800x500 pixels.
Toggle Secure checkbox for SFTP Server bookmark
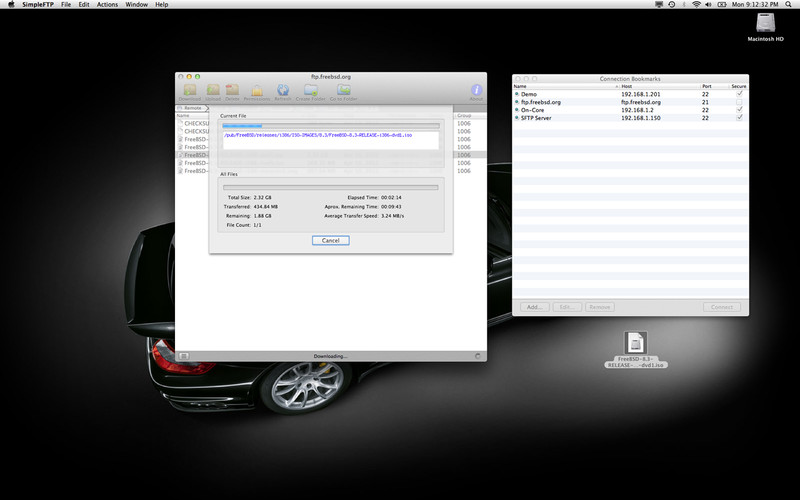[739, 118]
